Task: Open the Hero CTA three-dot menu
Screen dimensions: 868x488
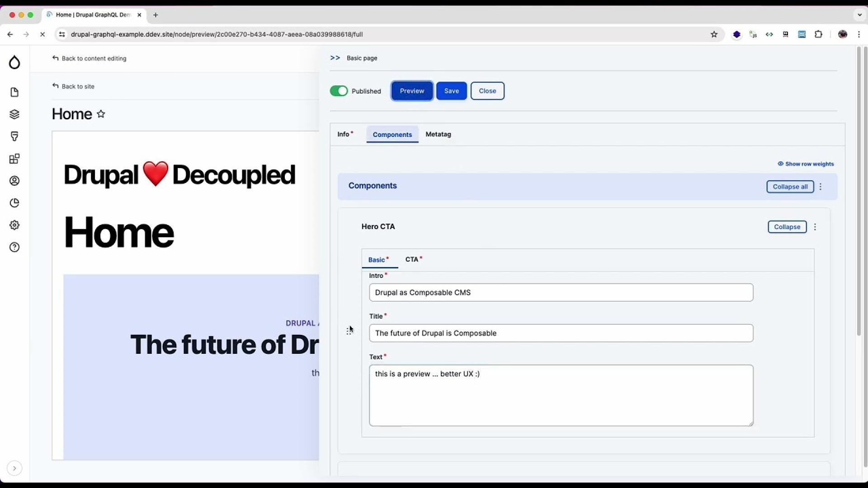Action: point(815,227)
